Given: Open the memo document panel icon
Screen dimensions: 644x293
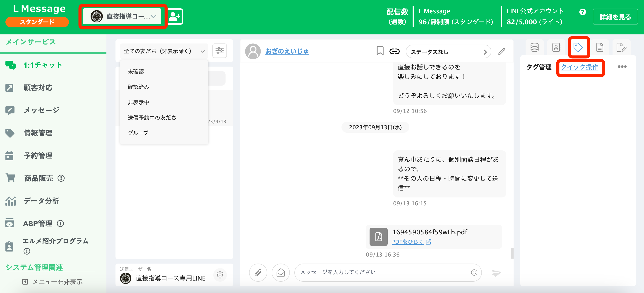Looking at the screenshot, I should [x=600, y=47].
